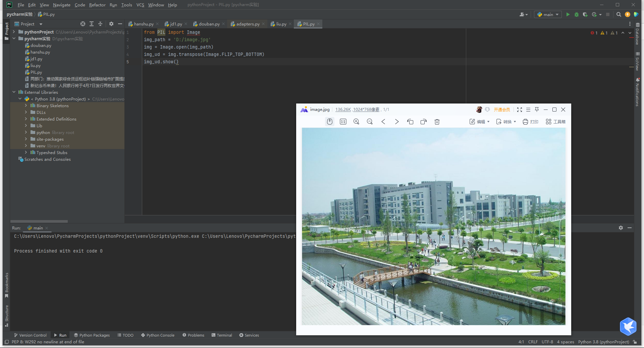Open Search Everywhere magnifier icon
Screen dimensions: 644x348
coord(619,14)
